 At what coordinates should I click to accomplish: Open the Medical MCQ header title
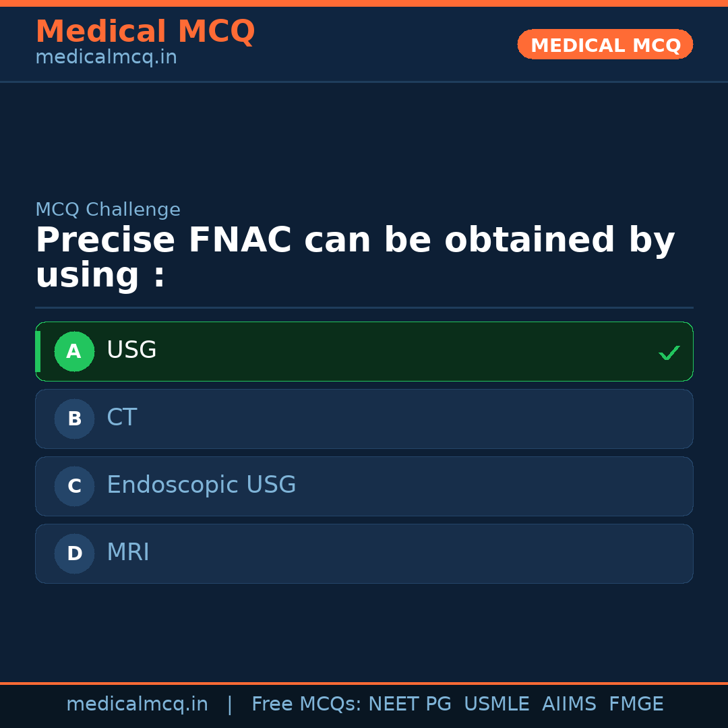[x=145, y=32]
